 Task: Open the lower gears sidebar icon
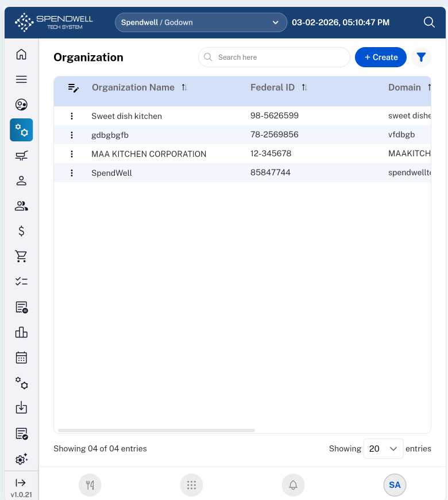(x=21, y=383)
